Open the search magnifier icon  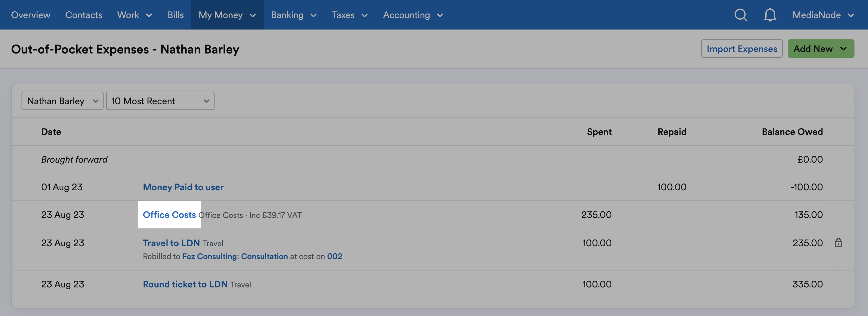pyautogui.click(x=741, y=15)
